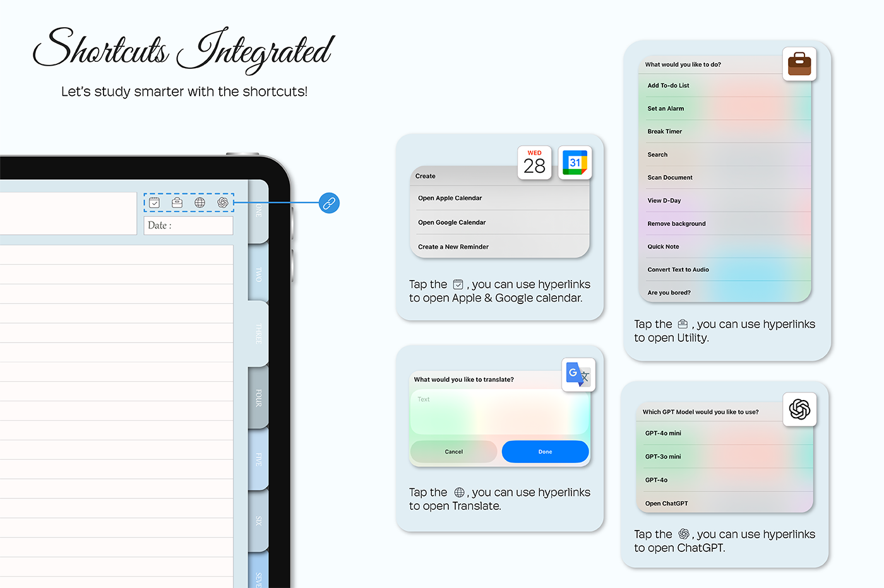Click ChatGPT icon in ChatGPT caption text
This screenshot has width=884, height=588.
pyautogui.click(x=684, y=534)
